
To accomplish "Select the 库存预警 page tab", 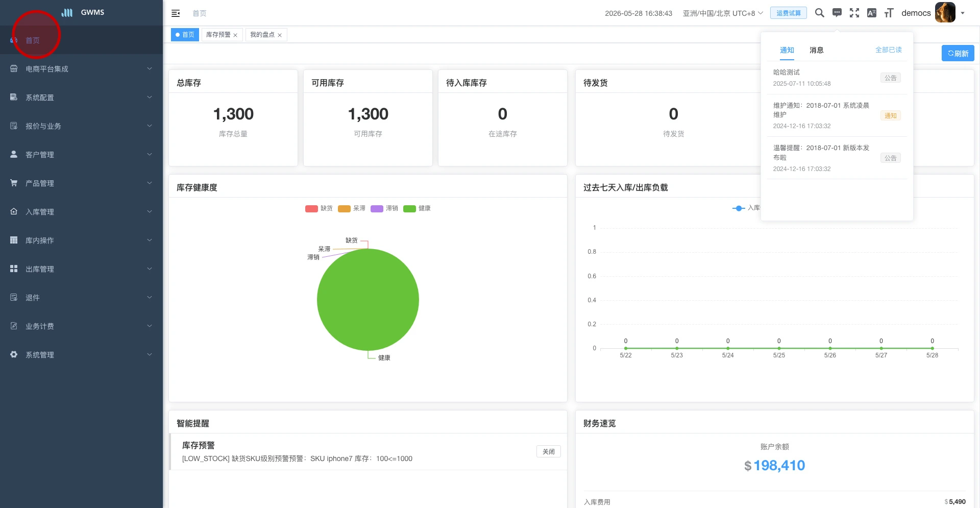I will coord(218,35).
